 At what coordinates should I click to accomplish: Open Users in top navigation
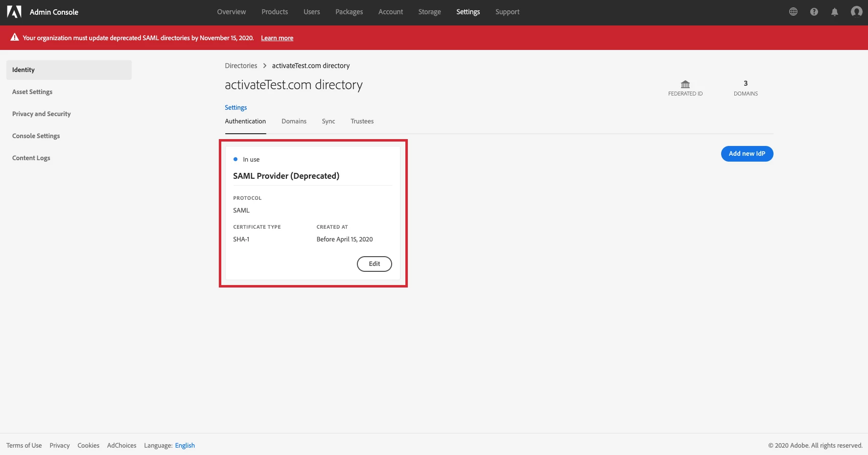click(312, 12)
